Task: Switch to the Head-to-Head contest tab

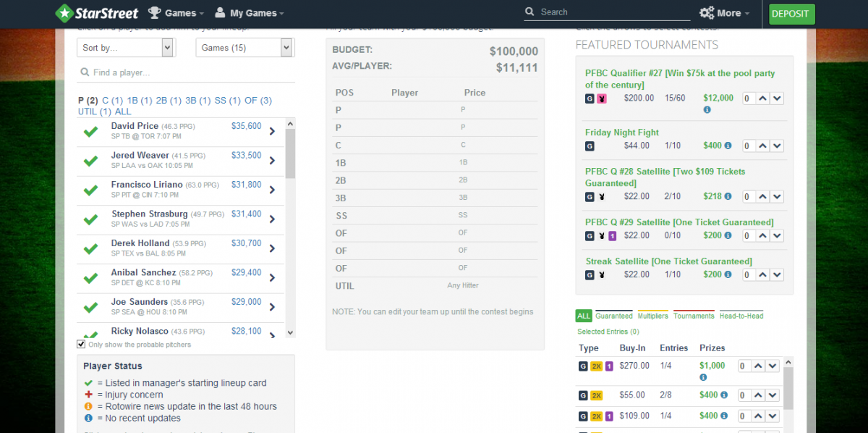Action: pos(741,316)
